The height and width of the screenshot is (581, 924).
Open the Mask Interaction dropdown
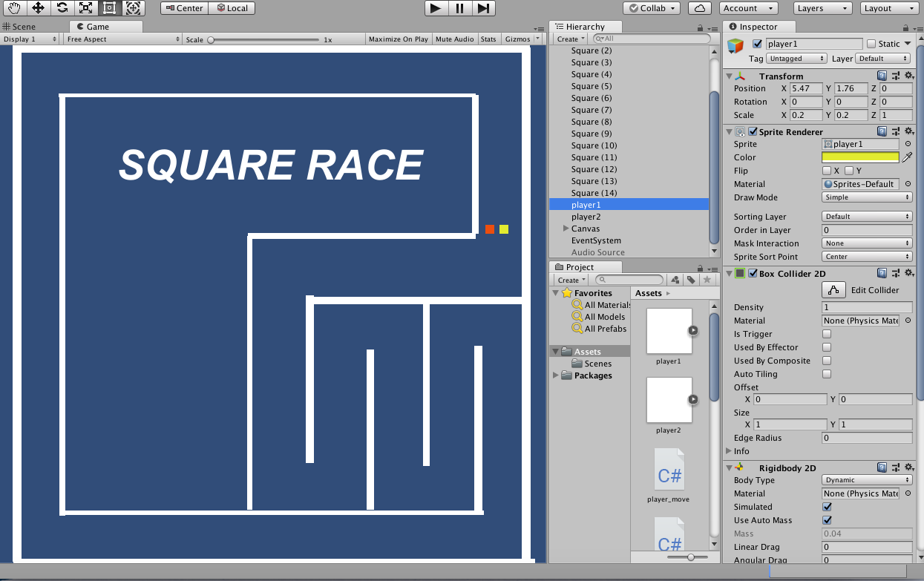(x=867, y=243)
